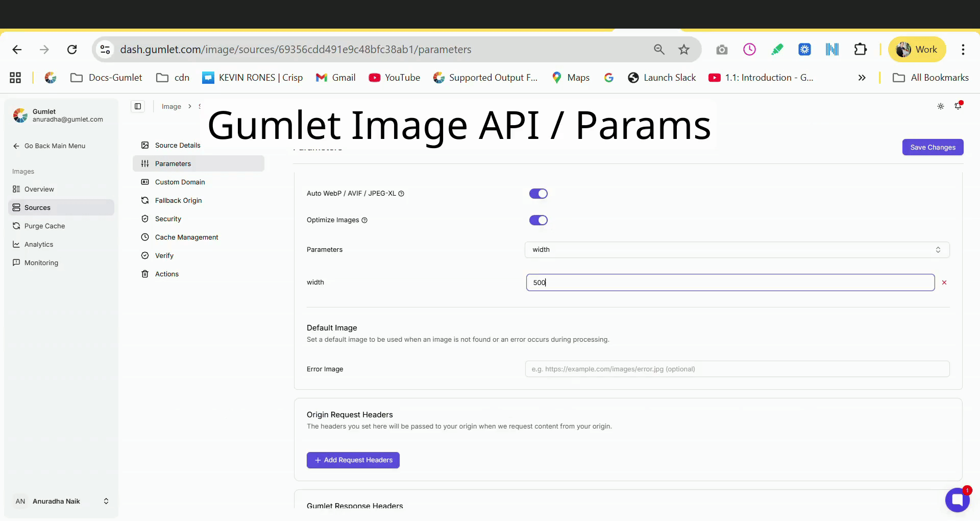980x521 pixels.
Task: Open All Bookmarks folder
Action: (x=930, y=78)
